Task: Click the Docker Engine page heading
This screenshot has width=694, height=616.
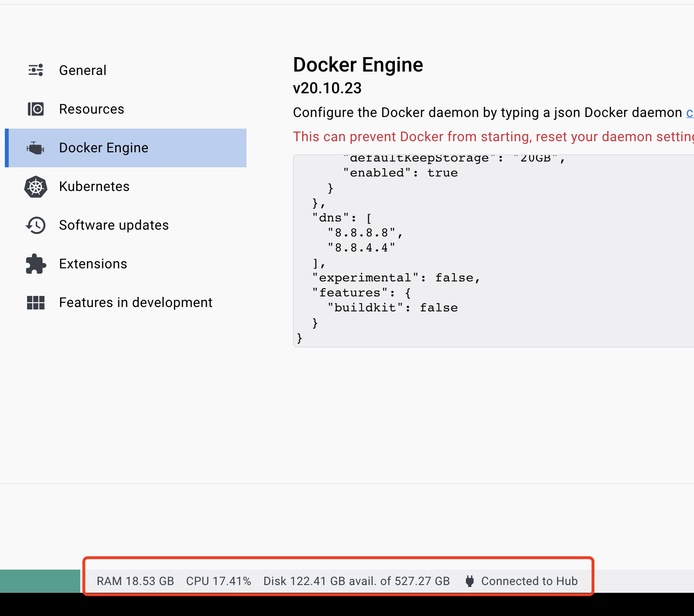Action: tap(358, 65)
